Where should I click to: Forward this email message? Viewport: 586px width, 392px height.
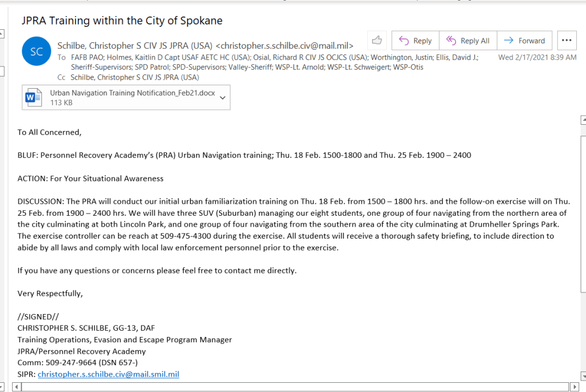click(x=525, y=41)
